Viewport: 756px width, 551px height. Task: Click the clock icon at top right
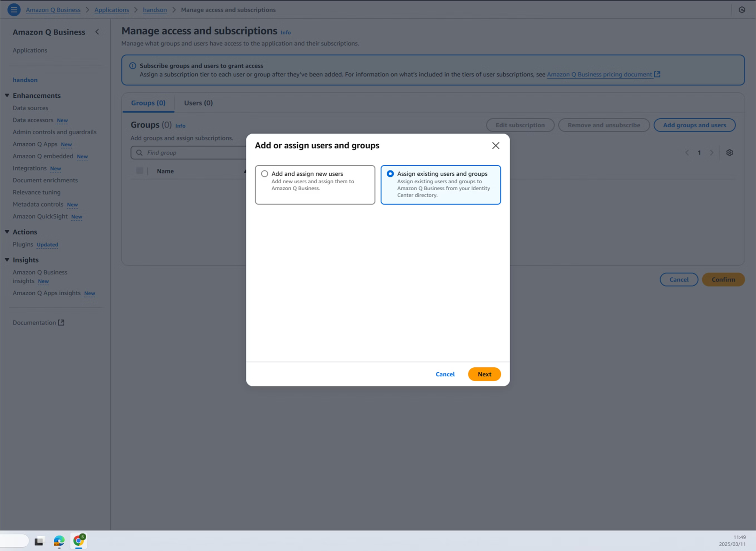click(742, 10)
